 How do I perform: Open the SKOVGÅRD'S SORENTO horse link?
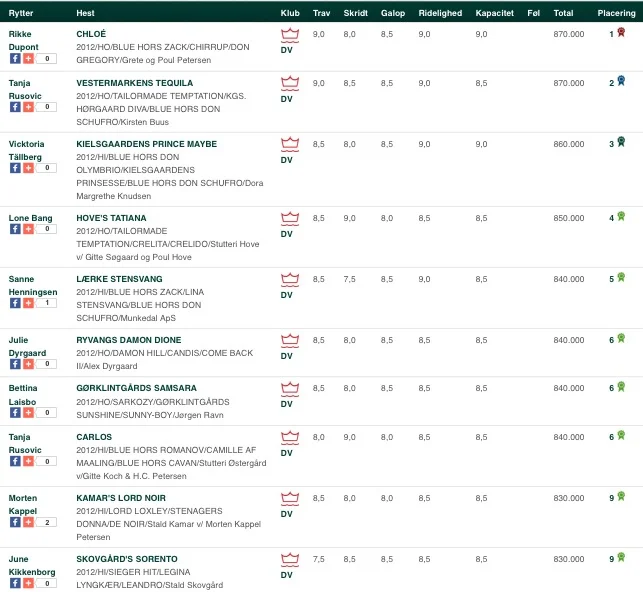pyautogui.click(x=127, y=559)
